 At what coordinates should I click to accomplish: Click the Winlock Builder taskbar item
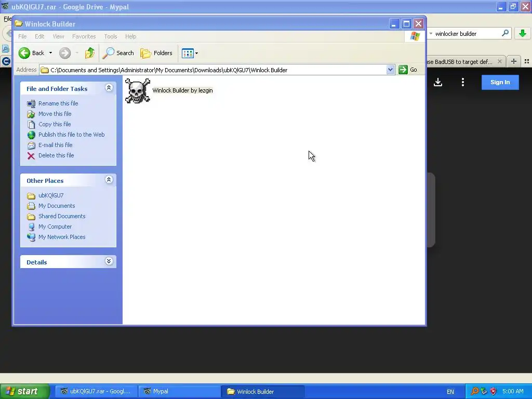coord(262,391)
